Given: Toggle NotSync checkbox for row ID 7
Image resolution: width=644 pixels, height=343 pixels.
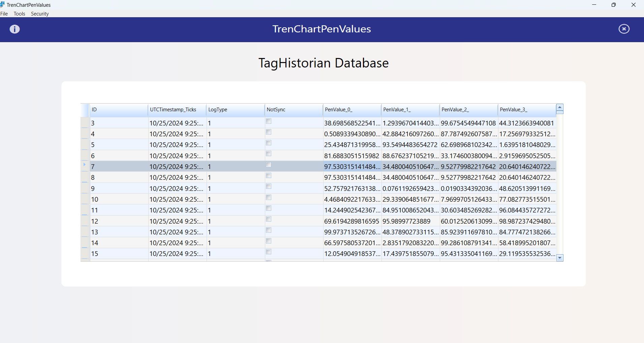Looking at the screenshot, I should pyautogui.click(x=269, y=165).
